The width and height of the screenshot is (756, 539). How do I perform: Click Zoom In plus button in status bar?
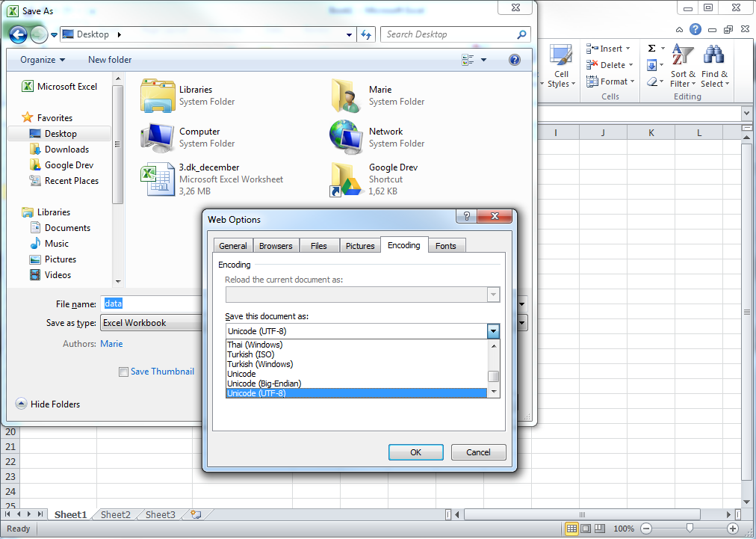pyautogui.click(x=732, y=529)
